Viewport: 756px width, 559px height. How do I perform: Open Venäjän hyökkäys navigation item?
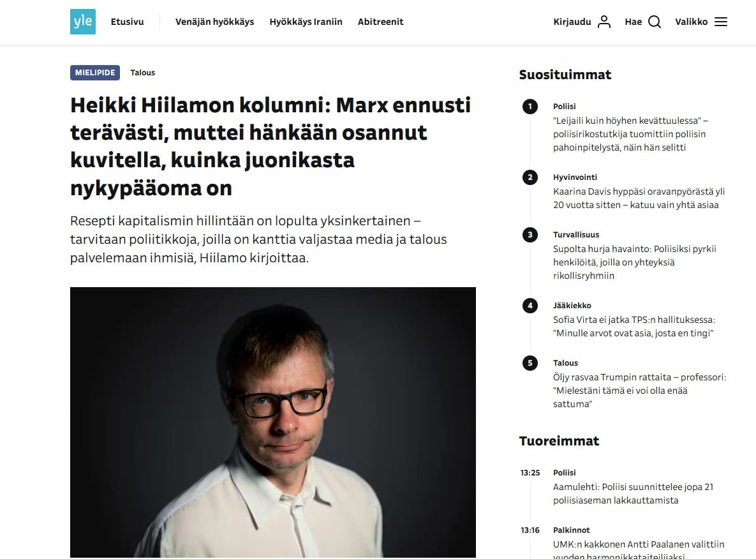[214, 22]
